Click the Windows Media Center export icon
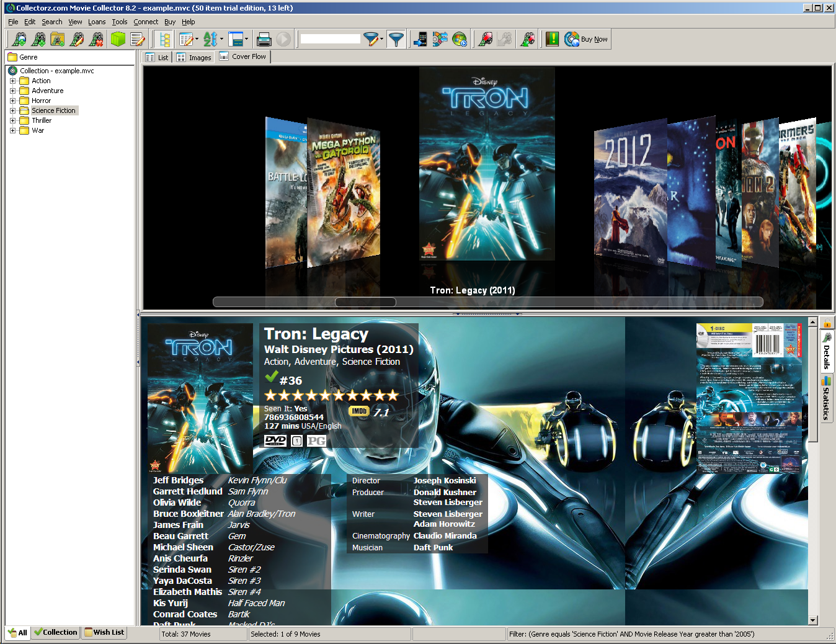The width and height of the screenshot is (836, 644). (x=460, y=39)
